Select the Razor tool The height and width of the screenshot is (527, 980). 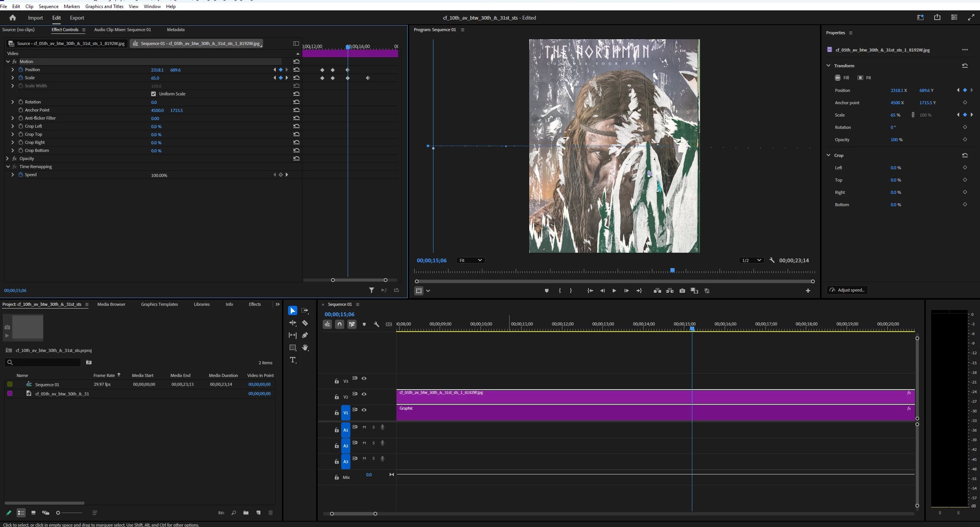[x=305, y=323]
